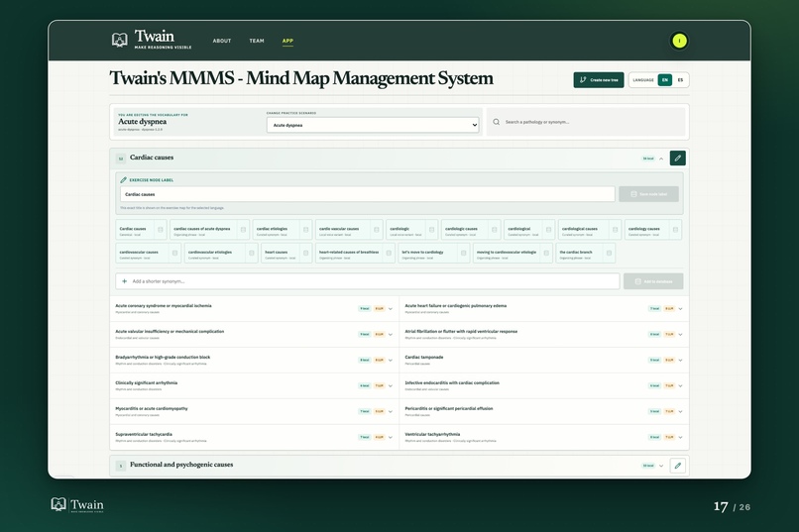This screenshot has height=532, width=799.
Task: Click the database icon on 'cardiovascular causes' chip
Action: coord(174,253)
